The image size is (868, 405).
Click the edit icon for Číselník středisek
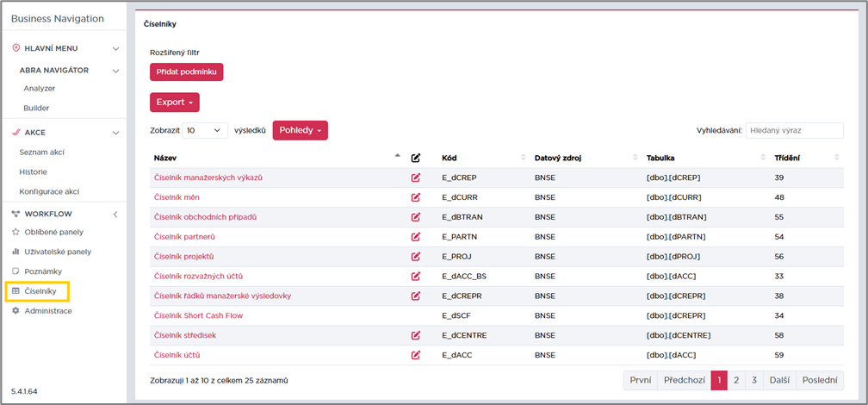tap(416, 335)
